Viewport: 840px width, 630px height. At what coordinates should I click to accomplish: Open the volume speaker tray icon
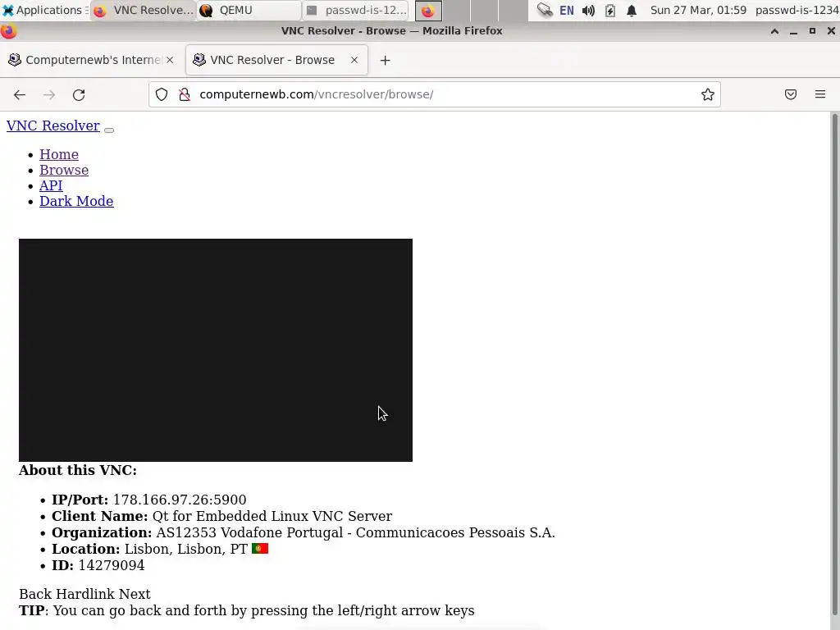point(588,11)
